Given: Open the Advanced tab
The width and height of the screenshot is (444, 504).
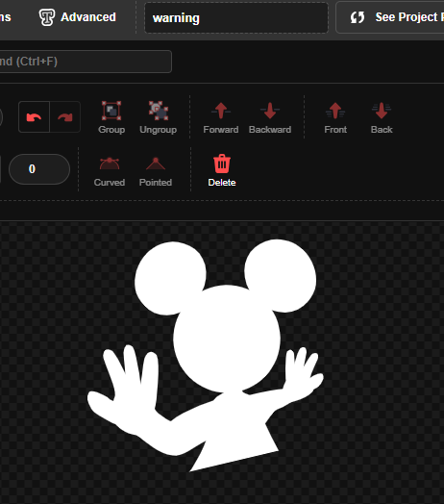Looking at the screenshot, I should click(78, 17).
